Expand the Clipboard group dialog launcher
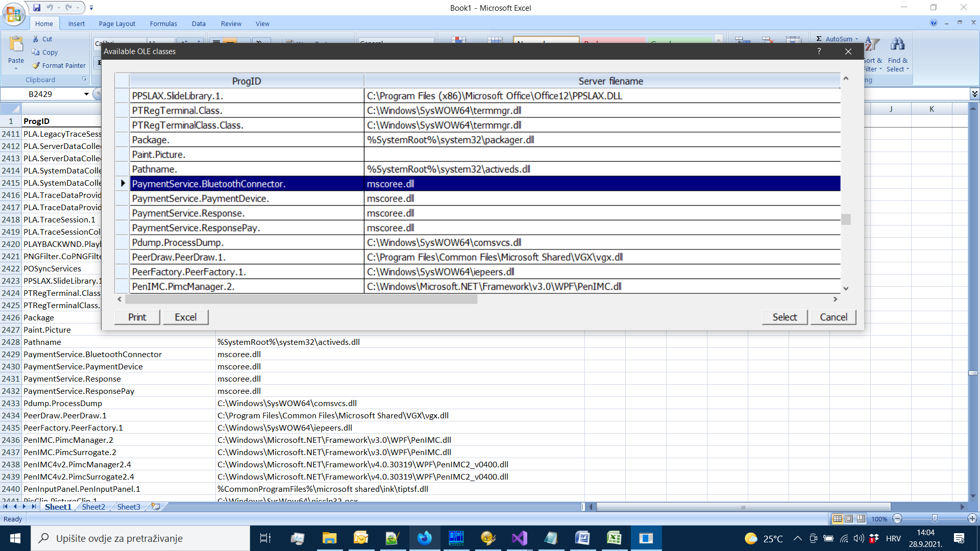 [84, 79]
